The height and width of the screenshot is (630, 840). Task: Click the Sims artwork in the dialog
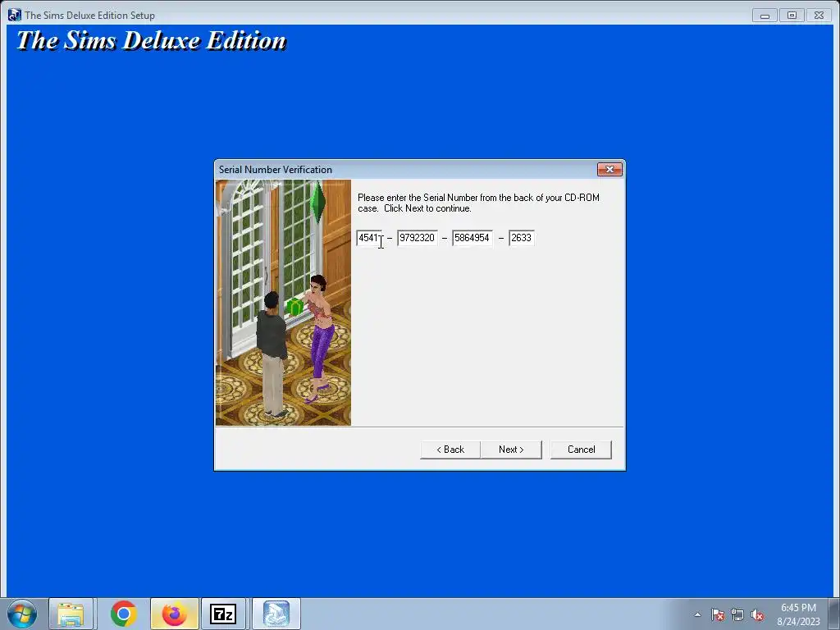[x=283, y=303]
